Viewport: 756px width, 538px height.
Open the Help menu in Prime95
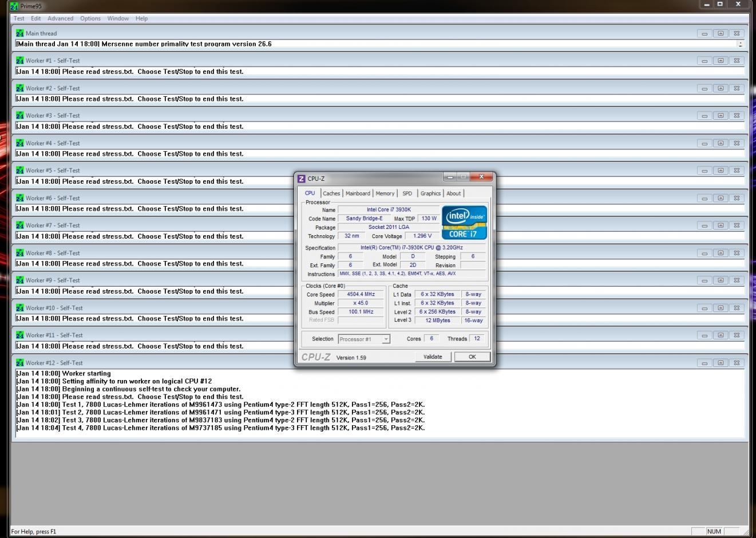coord(141,18)
